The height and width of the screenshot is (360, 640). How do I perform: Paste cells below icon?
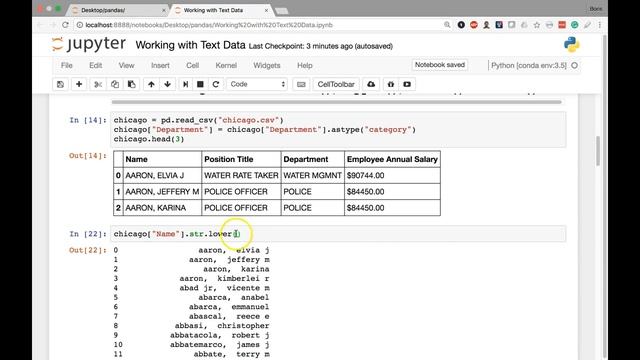pos(131,84)
